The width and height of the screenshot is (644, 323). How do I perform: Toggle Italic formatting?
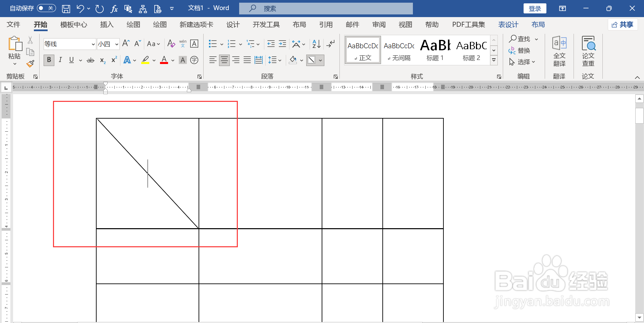[60, 60]
